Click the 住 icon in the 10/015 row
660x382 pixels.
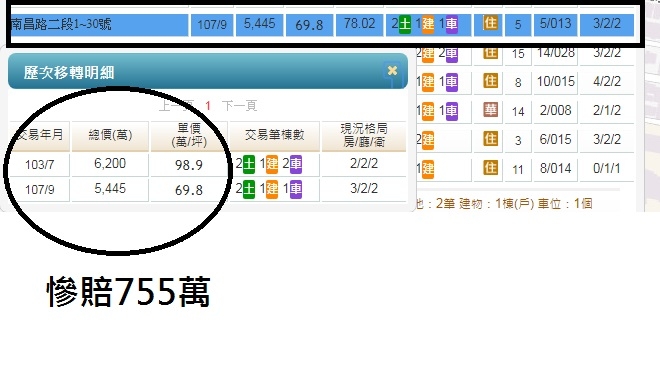(490, 81)
